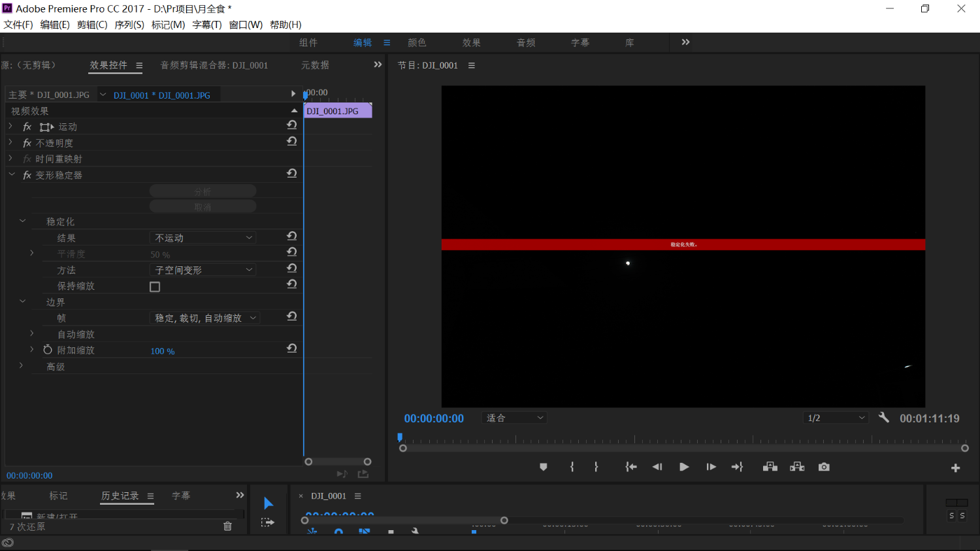980x551 pixels.
Task: Play the sequence in Program monitor
Action: 684,467
